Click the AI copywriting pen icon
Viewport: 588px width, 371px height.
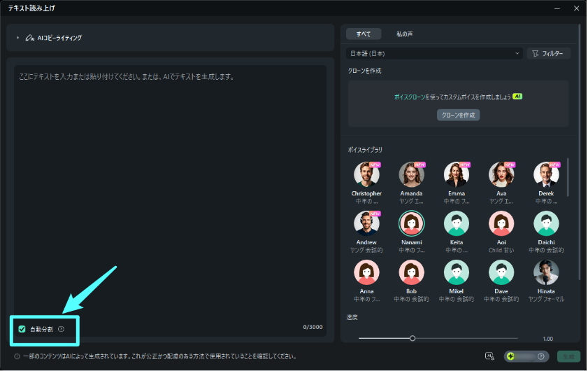click(29, 38)
